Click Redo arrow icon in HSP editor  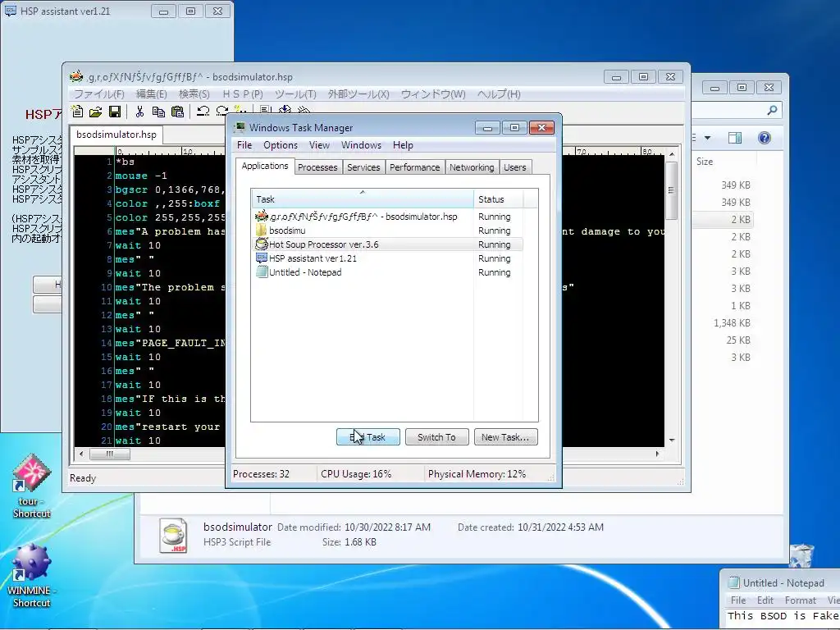pyautogui.click(x=221, y=112)
